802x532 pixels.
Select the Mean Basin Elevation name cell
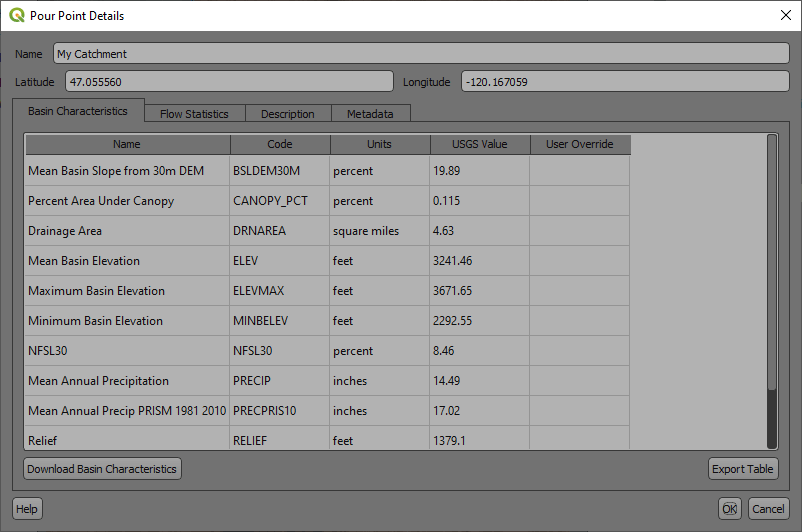click(x=127, y=261)
